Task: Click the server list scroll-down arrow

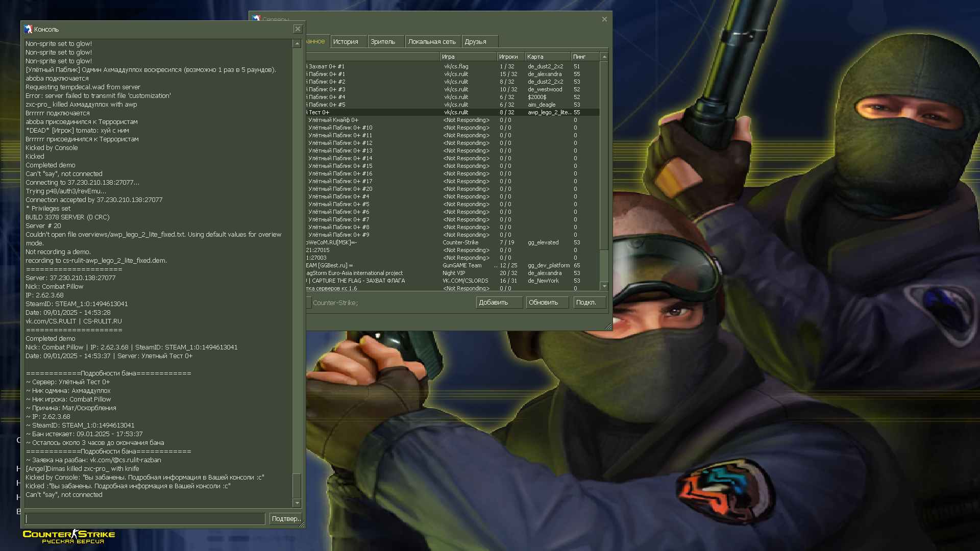Action: [604, 286]
